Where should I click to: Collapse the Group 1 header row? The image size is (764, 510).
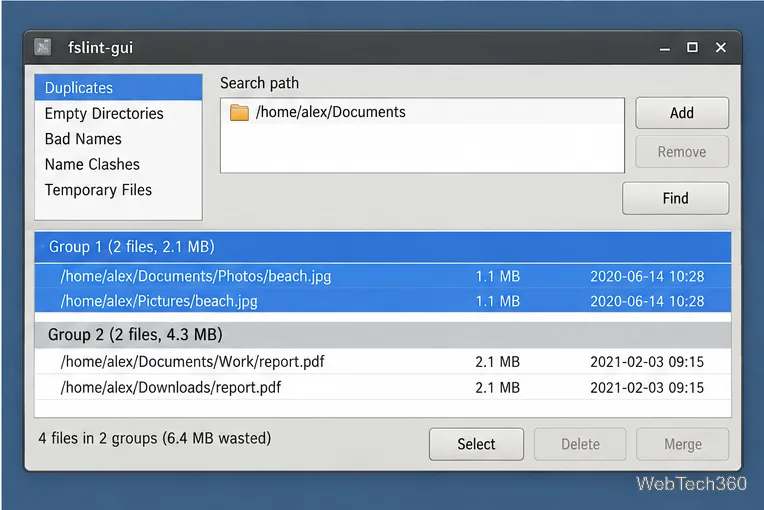(382, 247)
